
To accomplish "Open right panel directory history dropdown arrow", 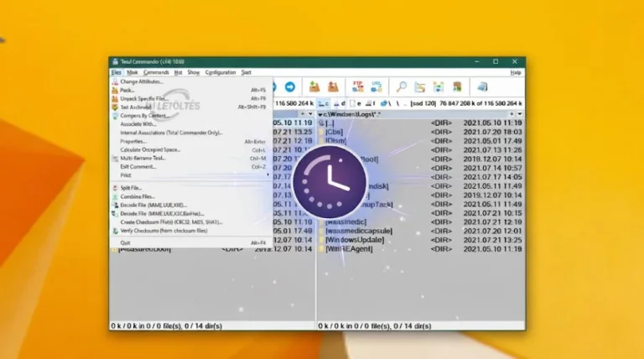I will [520, 114].
